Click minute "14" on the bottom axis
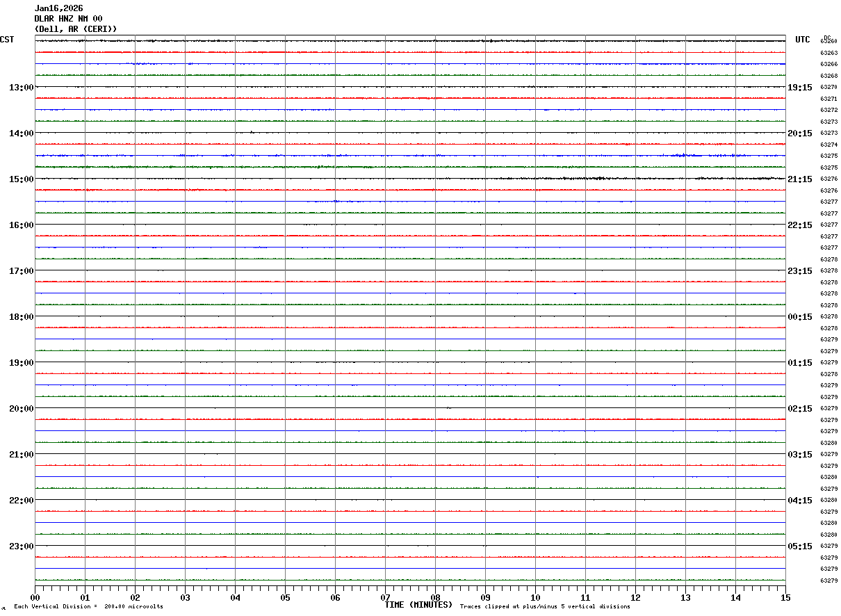The height and width of the screenshot is (616, 841). click(735, 597)
